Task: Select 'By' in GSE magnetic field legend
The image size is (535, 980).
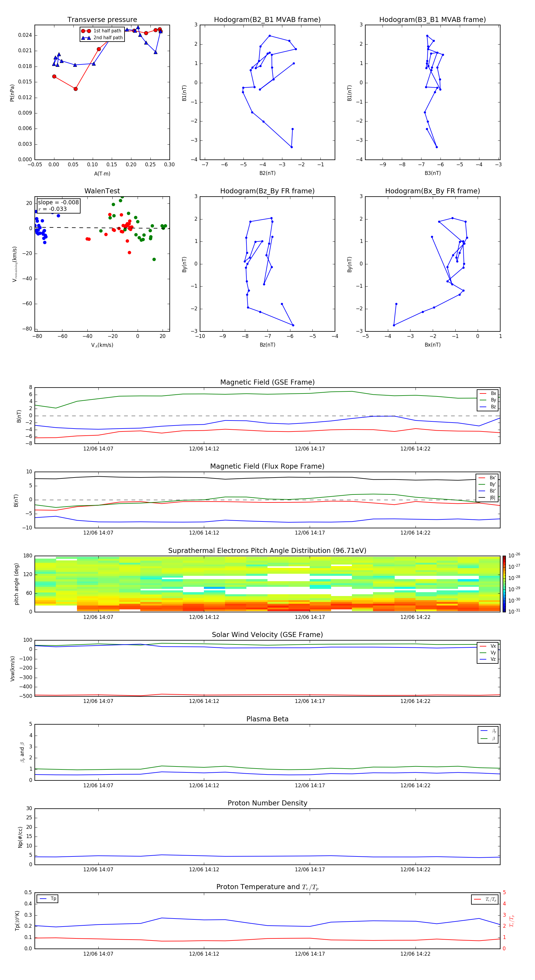Action: [488, 400]
